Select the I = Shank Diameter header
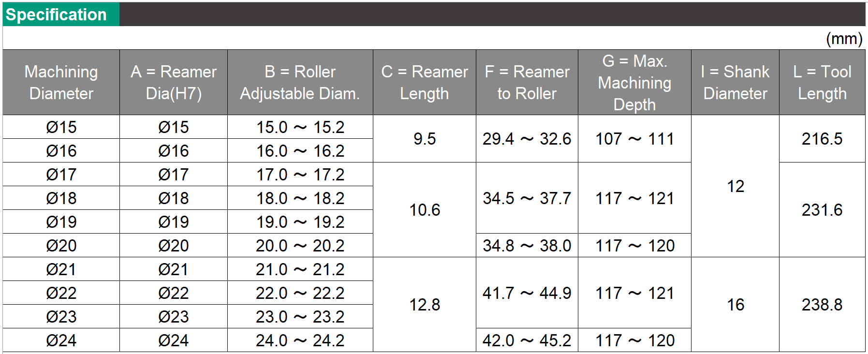This screenshot has height=354, width=868. point(735,82)
